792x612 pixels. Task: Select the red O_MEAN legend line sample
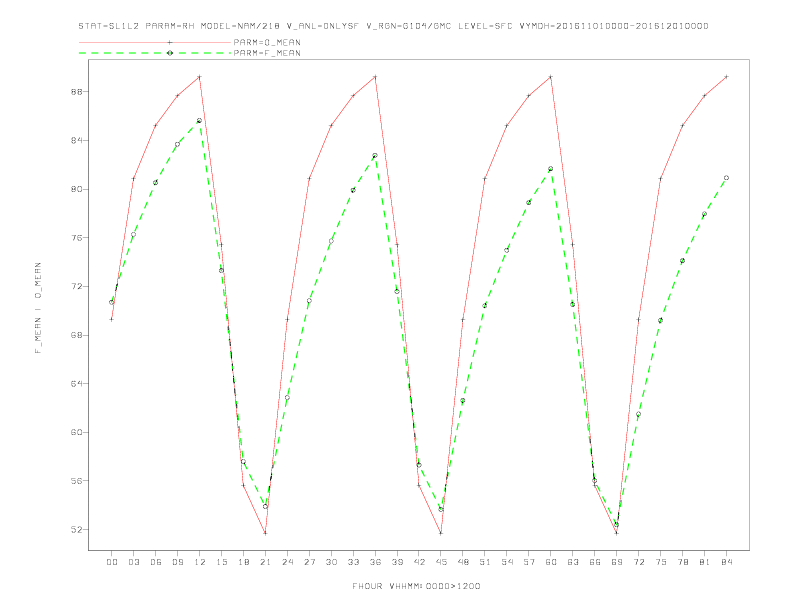pos(155,42)
